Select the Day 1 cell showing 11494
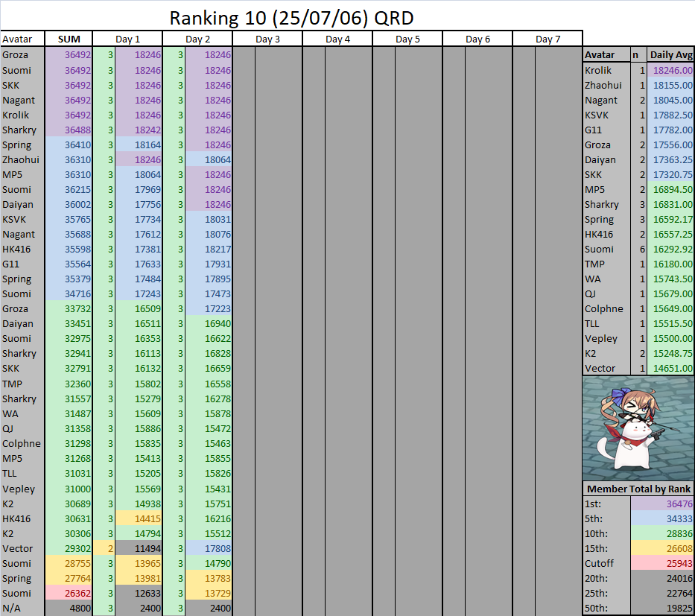Screen dimensions: 695x616 (139, 548)
